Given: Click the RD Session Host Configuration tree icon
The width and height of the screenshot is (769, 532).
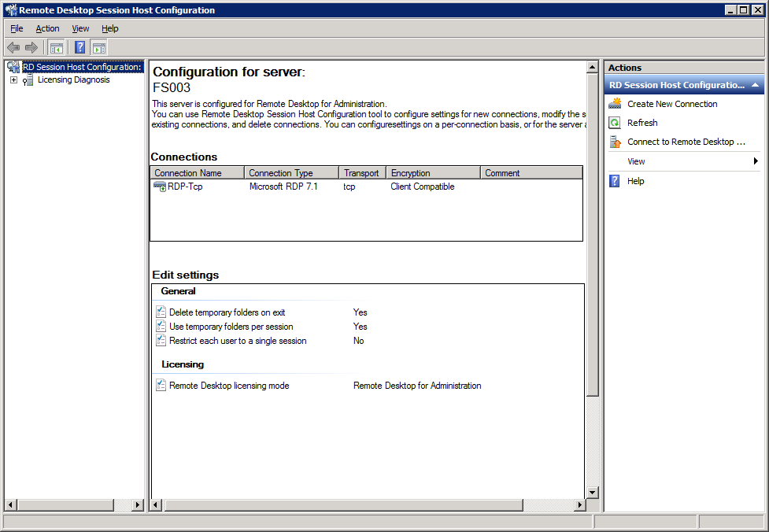Looking at the screenshot, I should 13,67.
